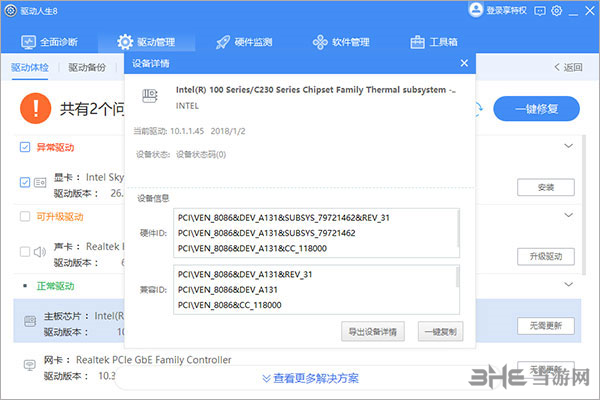Collapse the 异常驱动 section chevron

tap(569, 146)
